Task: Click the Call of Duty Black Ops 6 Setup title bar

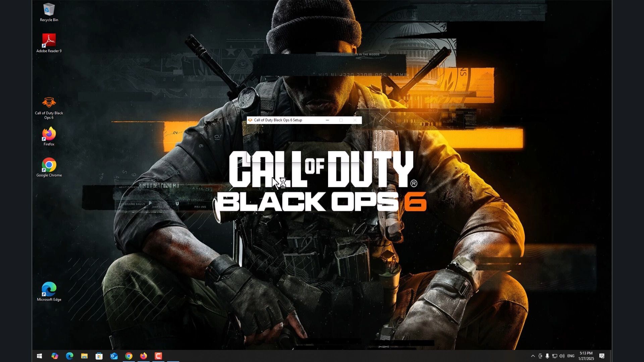Action: pos(304,120)
